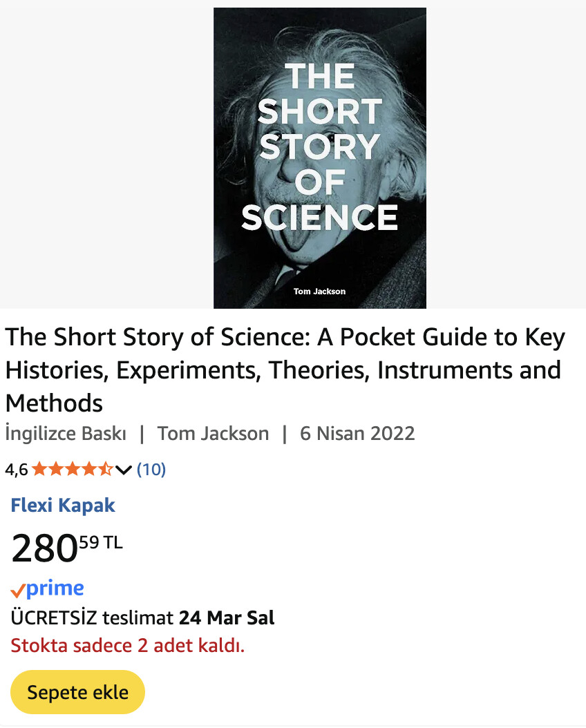Open the book title link
Viewport: 586px width, 728px height.
285,370
